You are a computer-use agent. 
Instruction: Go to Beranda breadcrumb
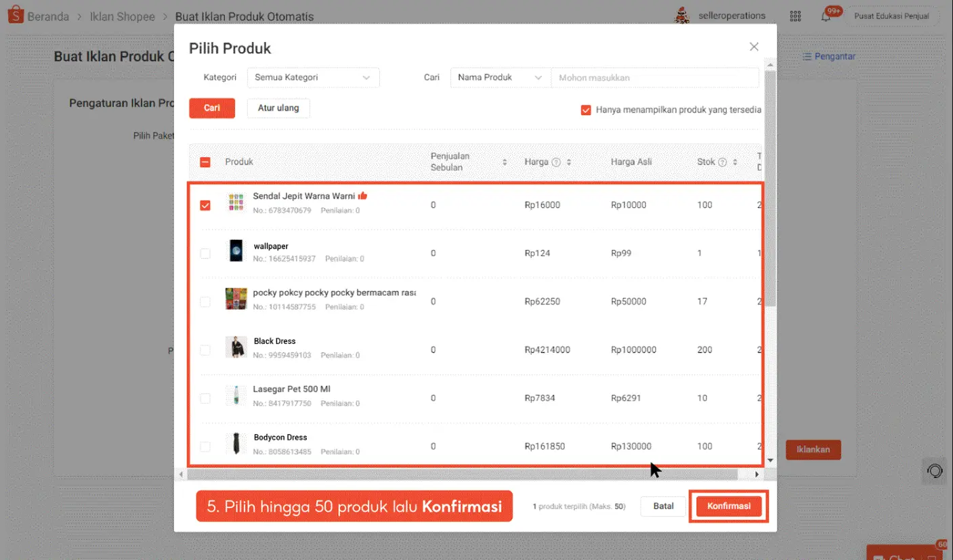48,16
